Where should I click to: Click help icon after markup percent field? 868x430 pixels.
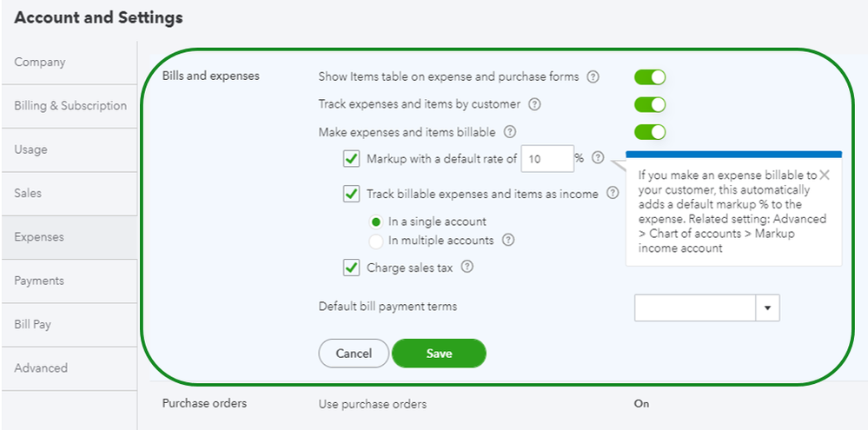tap(597, 158)
